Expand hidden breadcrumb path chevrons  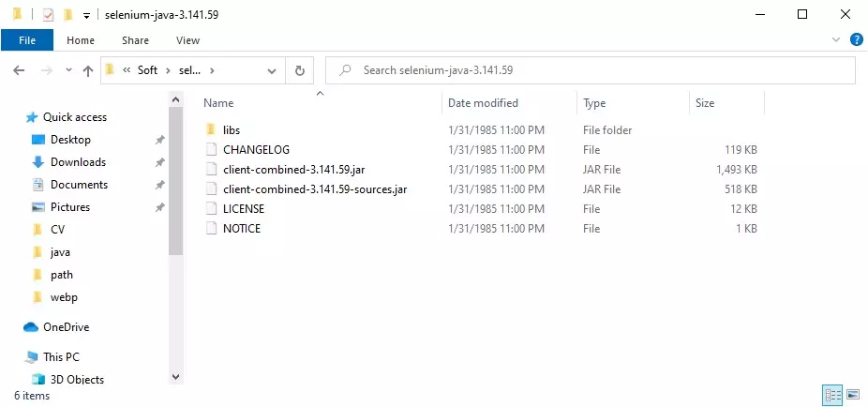tap(127, 70)
